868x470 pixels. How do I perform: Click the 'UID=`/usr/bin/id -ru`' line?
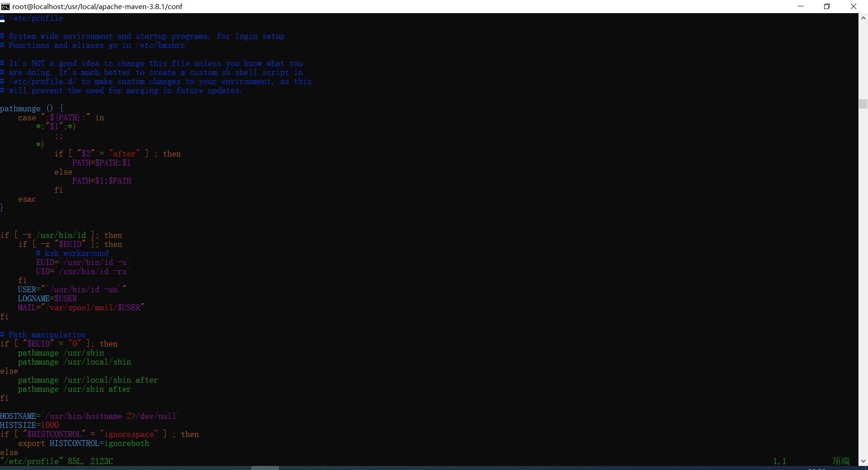click(x=83, y=271)
